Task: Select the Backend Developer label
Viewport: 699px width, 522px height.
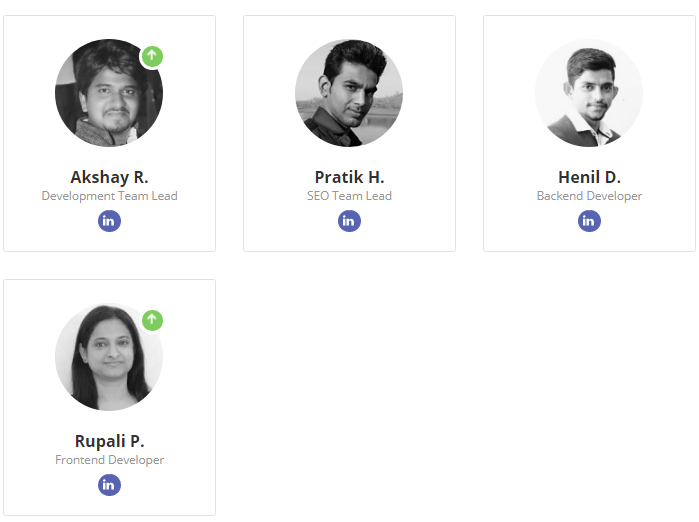Action: pos(589,196)
